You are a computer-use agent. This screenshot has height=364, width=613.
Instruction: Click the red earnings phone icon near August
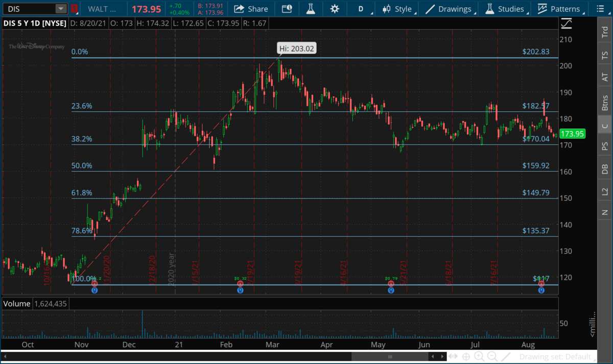click(541, 283)
